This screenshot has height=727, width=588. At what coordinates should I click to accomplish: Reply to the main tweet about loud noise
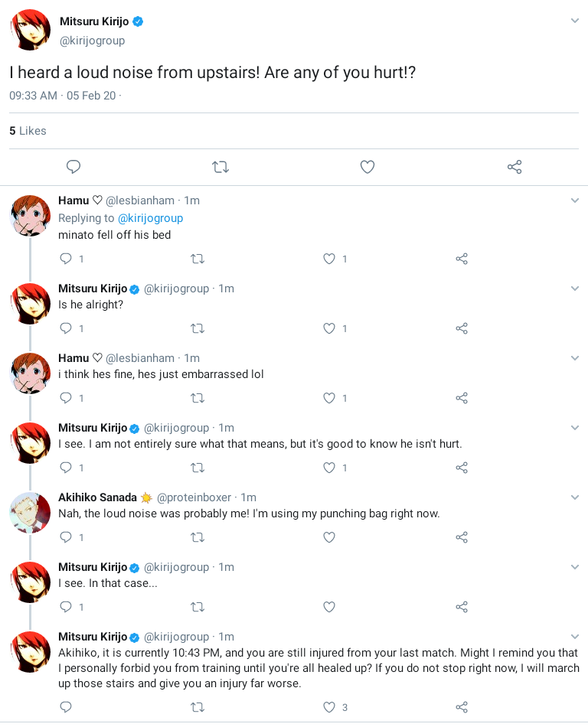tap(73, 167)
